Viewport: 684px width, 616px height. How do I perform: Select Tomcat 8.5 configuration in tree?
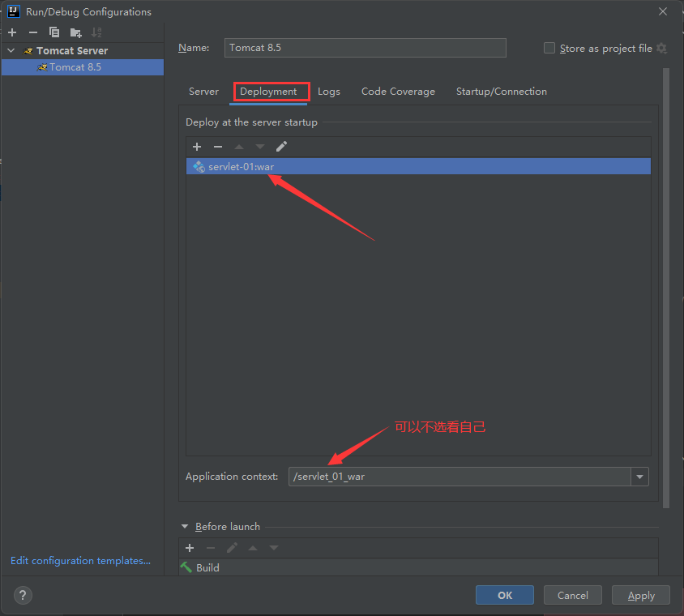(x=83, y=67)
